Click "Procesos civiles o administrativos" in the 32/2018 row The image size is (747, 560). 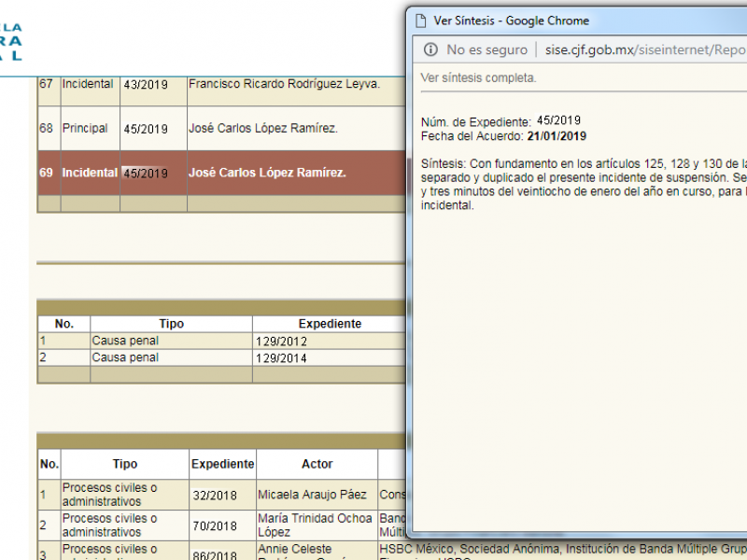109,495
